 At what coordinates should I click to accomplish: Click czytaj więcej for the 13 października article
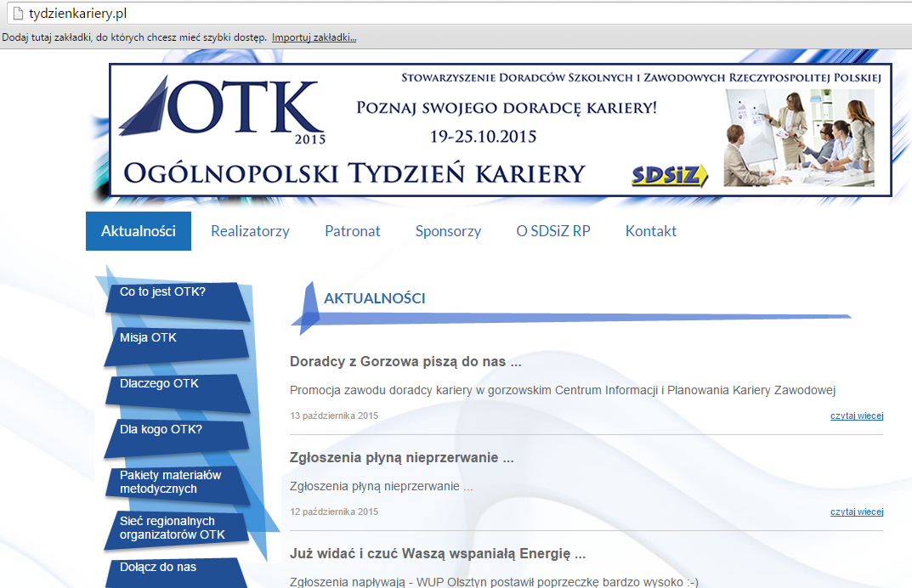pos(857,416)
